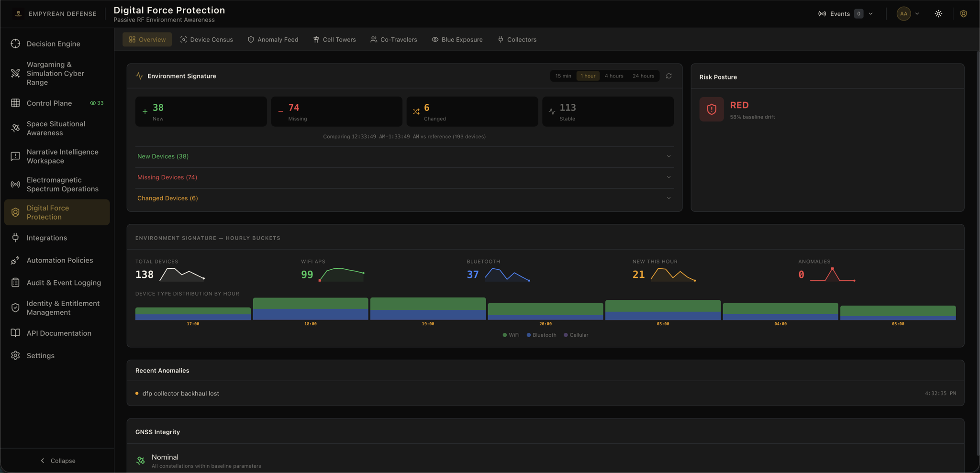The height and width of the screenshot is (473, 980).
Task: Click Integrations plug icon
Action: [15, 238]
